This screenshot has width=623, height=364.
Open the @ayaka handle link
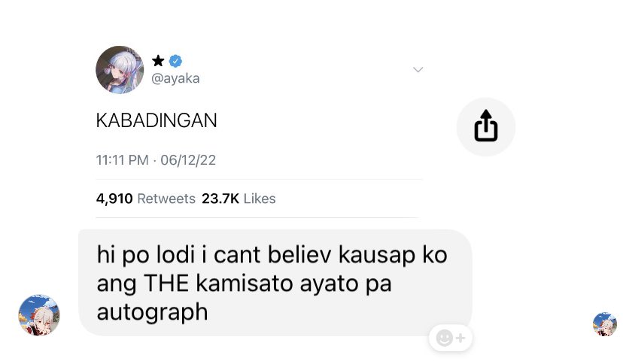(175, 78)
